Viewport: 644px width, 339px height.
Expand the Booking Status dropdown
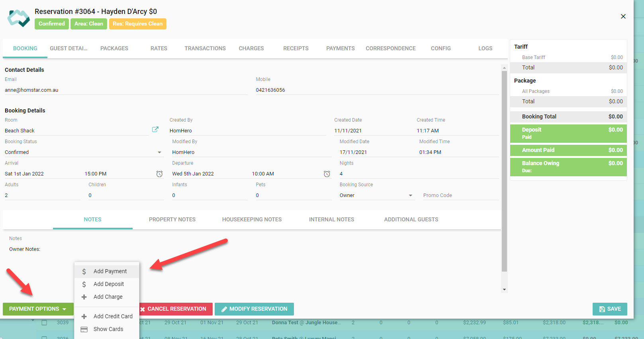(x=159, y=152)
